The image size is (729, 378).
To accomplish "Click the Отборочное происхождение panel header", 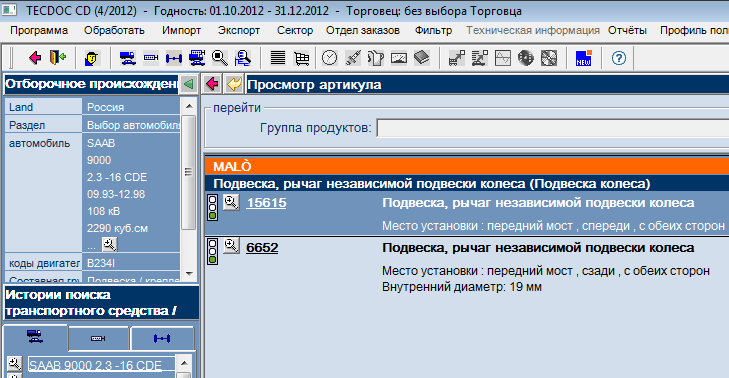I will point(91,84).
